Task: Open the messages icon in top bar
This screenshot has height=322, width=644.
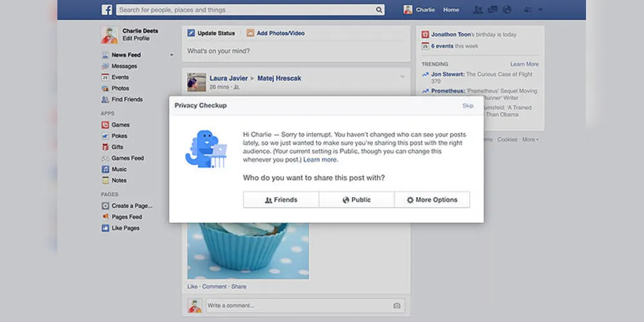Action: pyautogui.click(x=493, y=10)
